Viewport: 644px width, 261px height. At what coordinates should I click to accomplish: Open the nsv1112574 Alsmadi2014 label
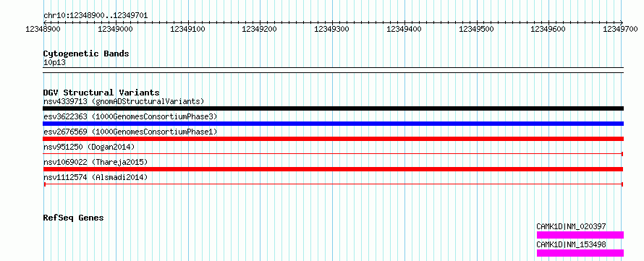96,177
